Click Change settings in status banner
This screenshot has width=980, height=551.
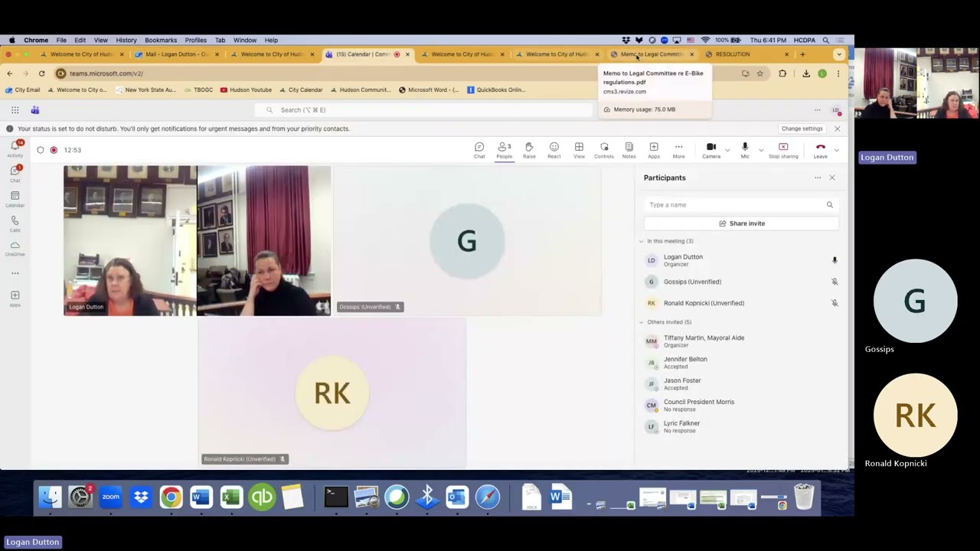802,129
